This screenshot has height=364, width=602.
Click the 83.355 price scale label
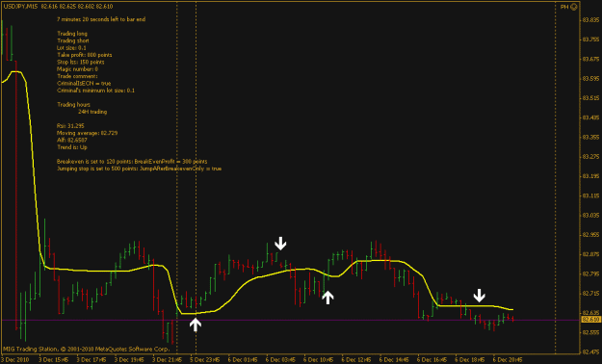pos(590,138)
